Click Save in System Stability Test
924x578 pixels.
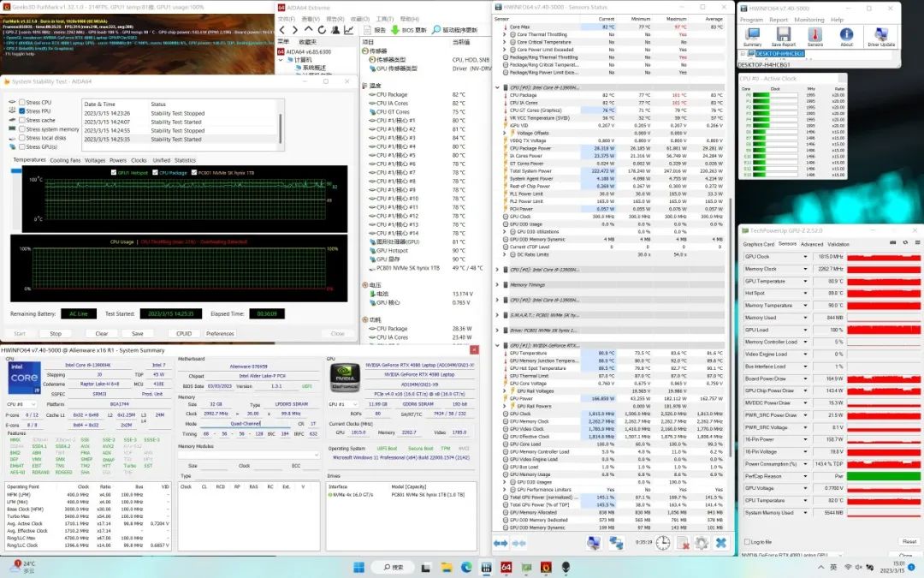pyautogui.click(x=137, y=334)
